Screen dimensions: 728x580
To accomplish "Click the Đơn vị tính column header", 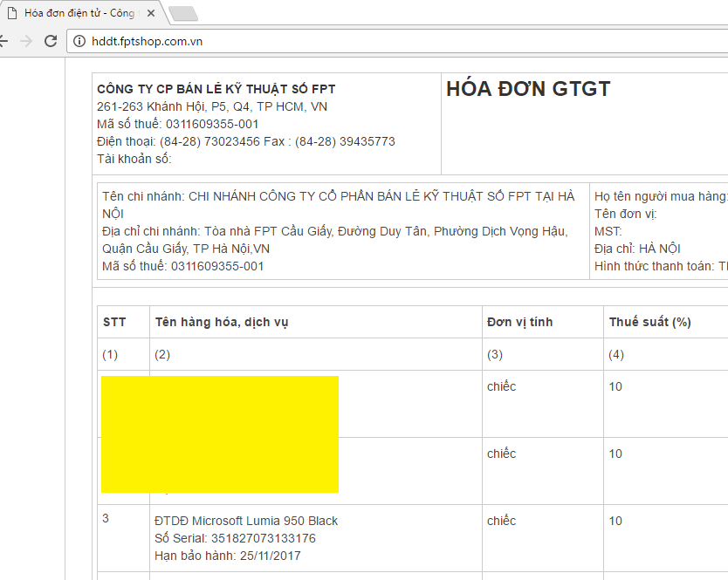I will 519,322.
